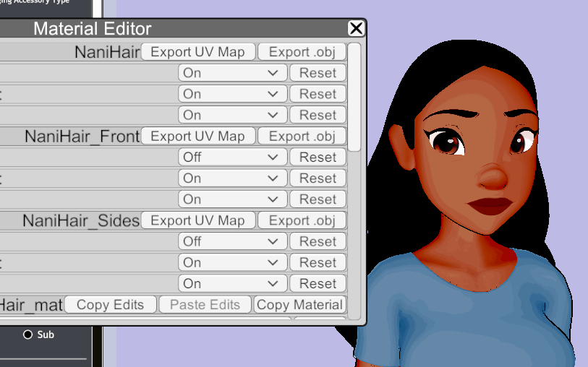Reset third setting under NaniHair_Front

pyautogui.click(x=318, y=199)
